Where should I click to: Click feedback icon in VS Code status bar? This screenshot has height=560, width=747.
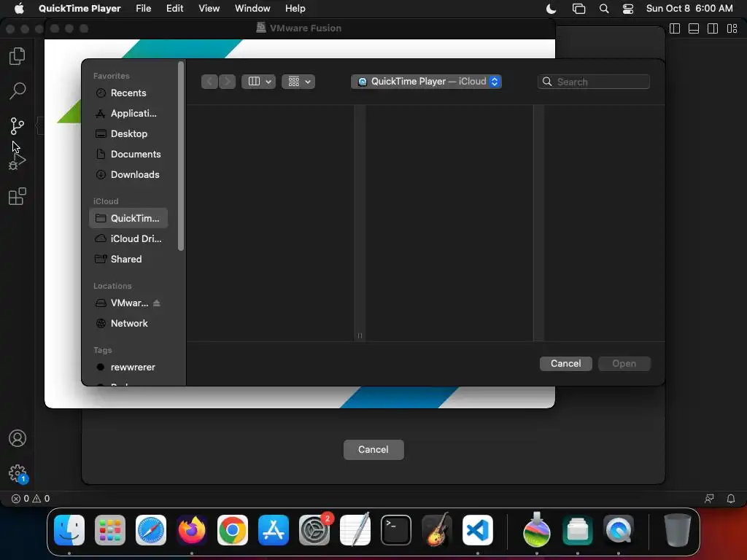pyautogui.click(x=709, y=499)
